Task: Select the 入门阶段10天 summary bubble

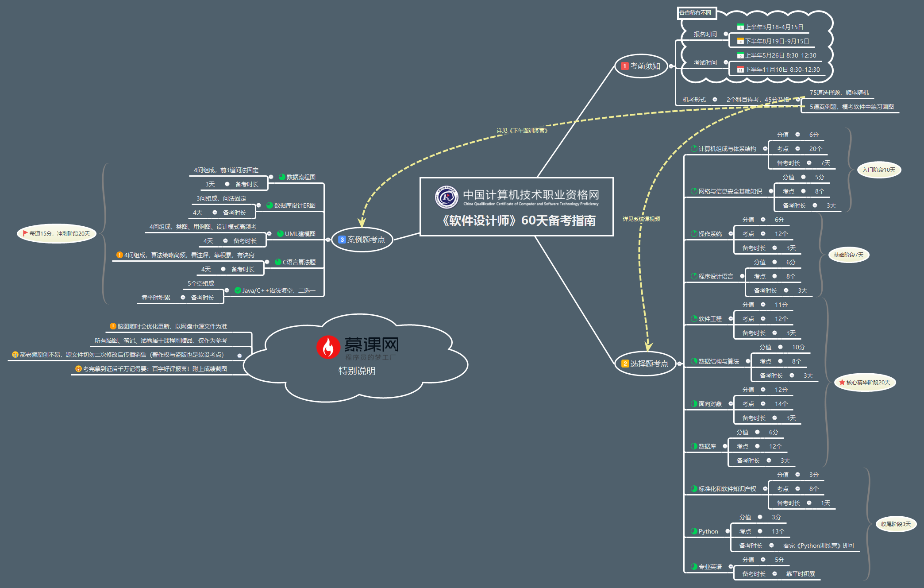Action: point(879,170)
